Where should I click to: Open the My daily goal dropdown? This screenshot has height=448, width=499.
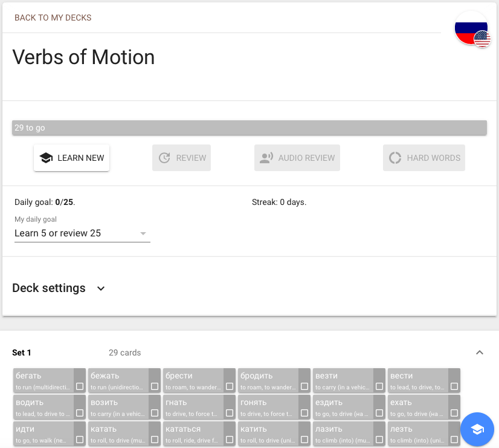(x=82, y=233)
